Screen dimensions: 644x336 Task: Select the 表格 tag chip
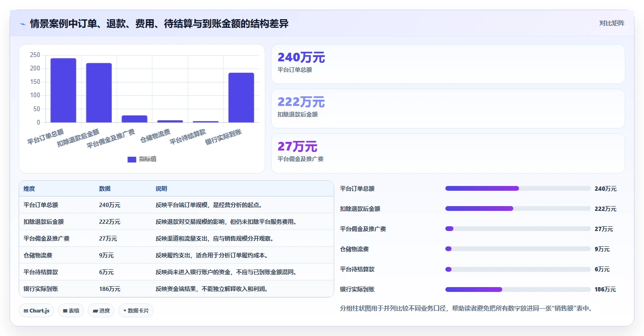(x=71, y=311)
